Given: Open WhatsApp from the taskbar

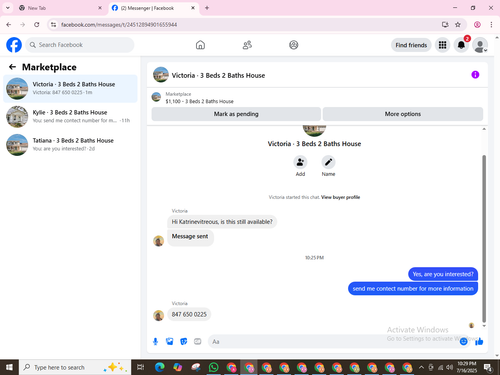Looking at the screenshot, I should (x=213, y=367).
